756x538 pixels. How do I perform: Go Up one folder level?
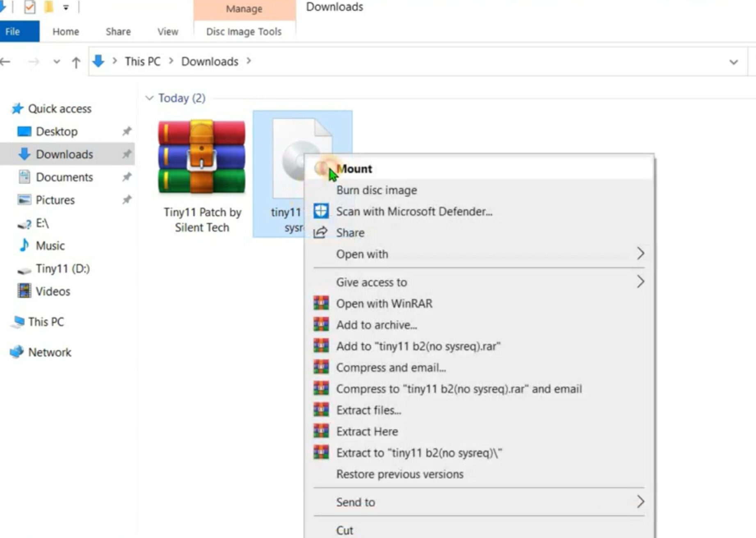coord(76,62)
